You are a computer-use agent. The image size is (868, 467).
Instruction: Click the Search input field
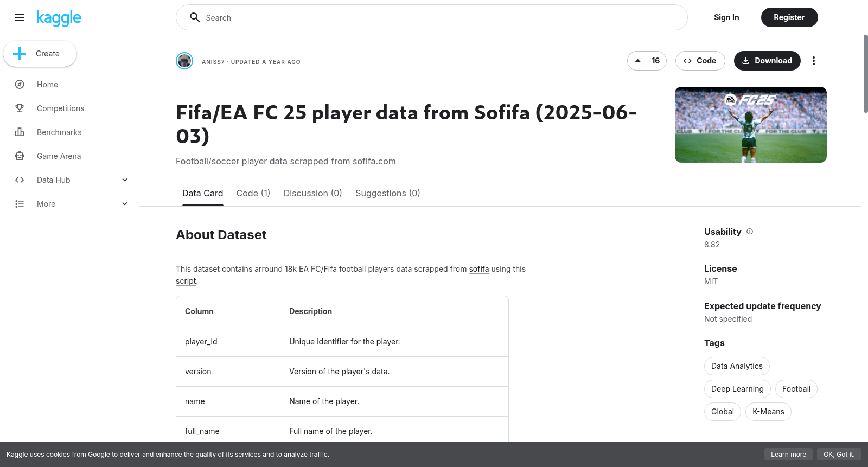(x=432, y=17)
